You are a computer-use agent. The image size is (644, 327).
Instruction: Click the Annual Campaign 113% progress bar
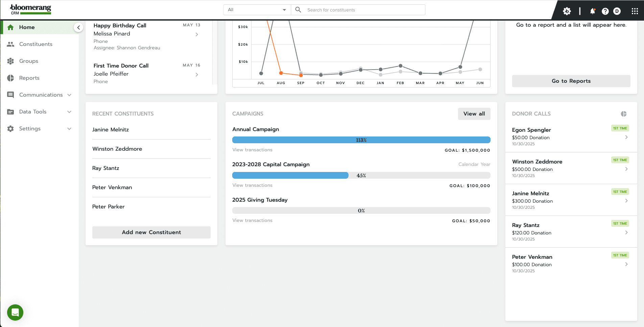[x=361, y=140]
